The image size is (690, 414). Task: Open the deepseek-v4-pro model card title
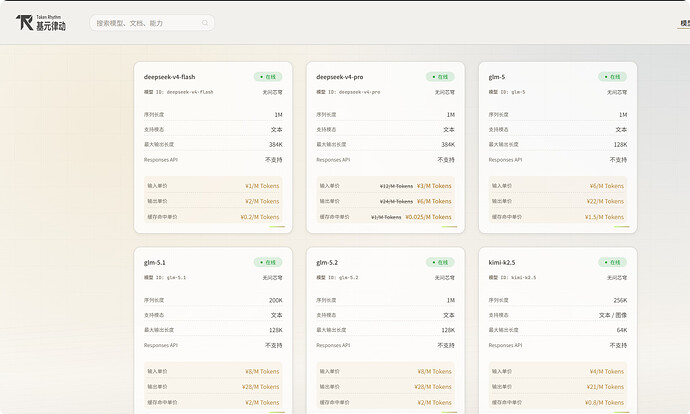click(x=340, y=77)
